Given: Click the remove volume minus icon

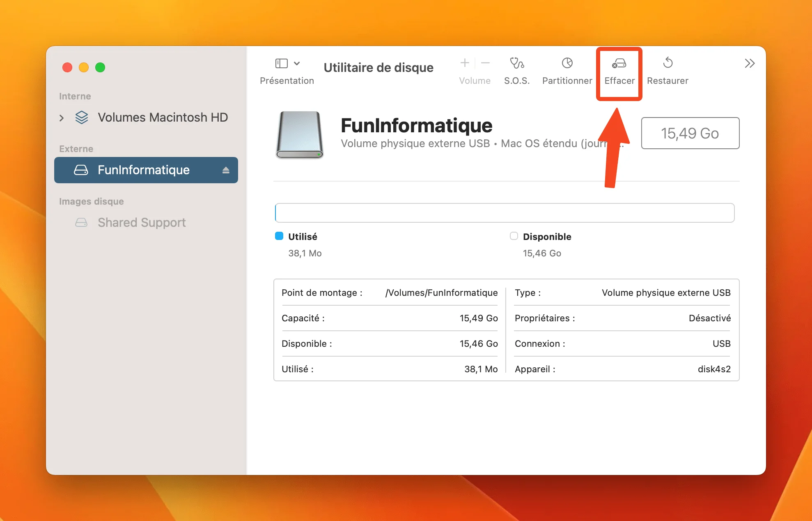Looking at the screenshot, I should coord(485,63).
